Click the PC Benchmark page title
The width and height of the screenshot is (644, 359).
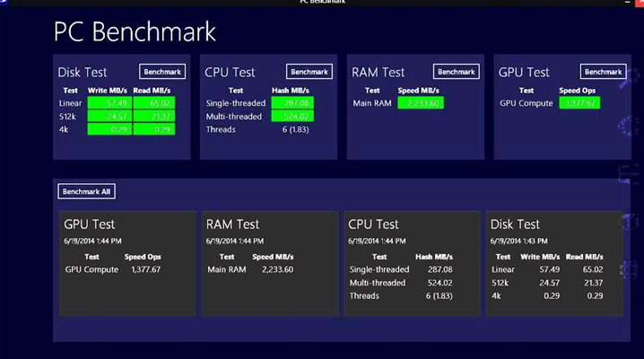point(135,31)
